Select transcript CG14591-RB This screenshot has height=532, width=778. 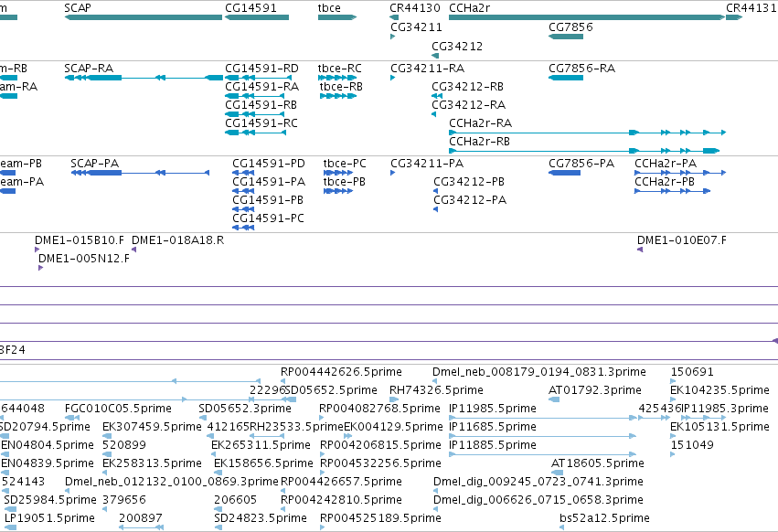coord(261,105)
